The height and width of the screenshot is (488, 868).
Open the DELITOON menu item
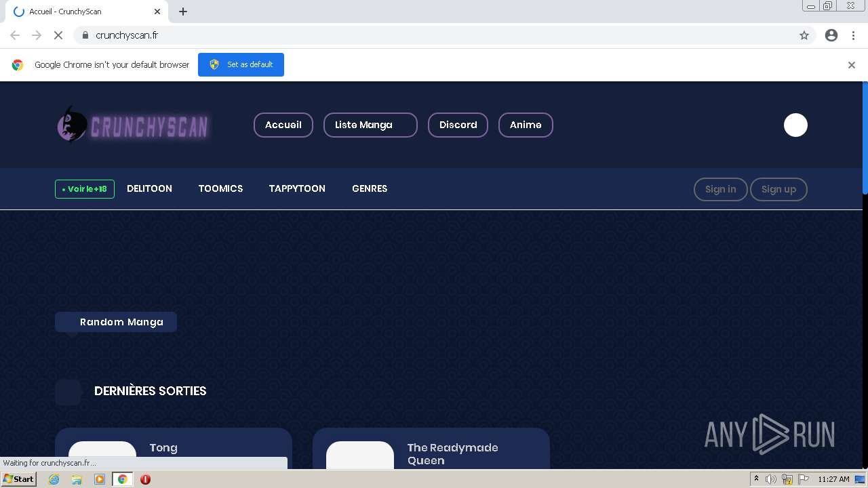[149, 188]
